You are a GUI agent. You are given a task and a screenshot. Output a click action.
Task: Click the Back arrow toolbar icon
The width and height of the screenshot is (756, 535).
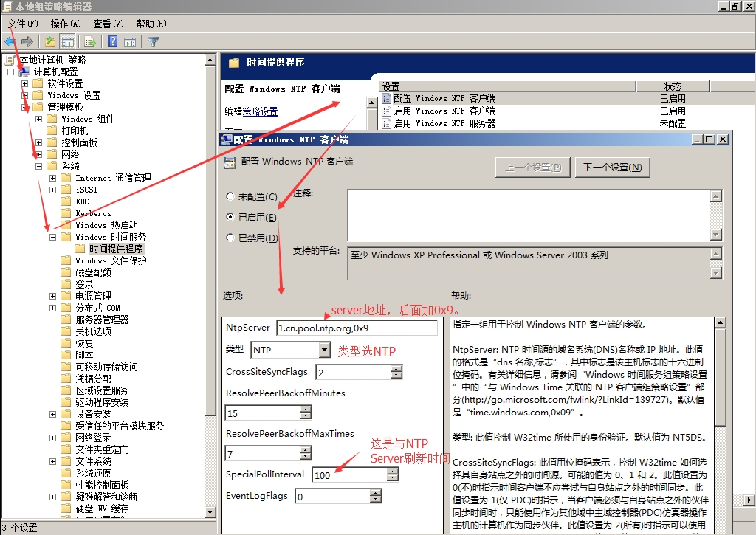10,42
